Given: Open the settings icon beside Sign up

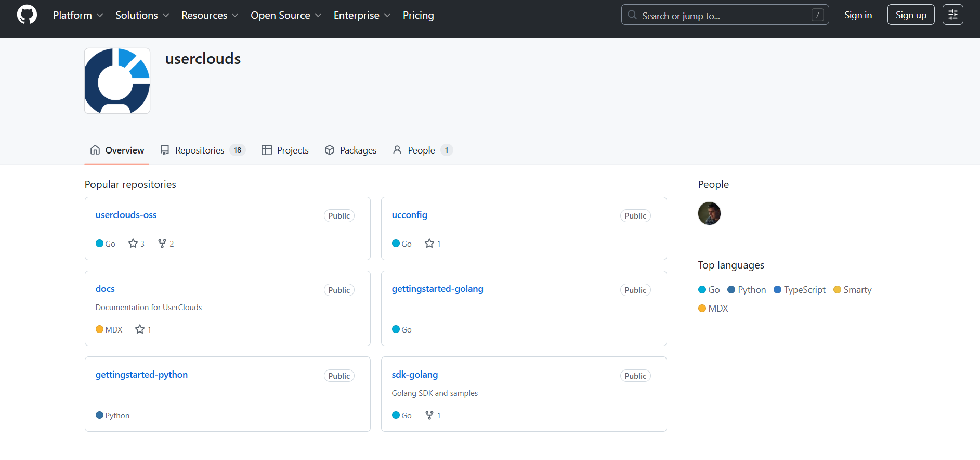Looking at the screenshot, I should pos(952,15).
